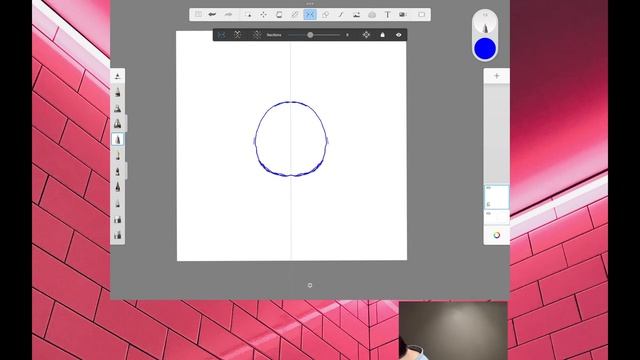Select the Selection tool in the top toolbar

click(x=248, y=15)
